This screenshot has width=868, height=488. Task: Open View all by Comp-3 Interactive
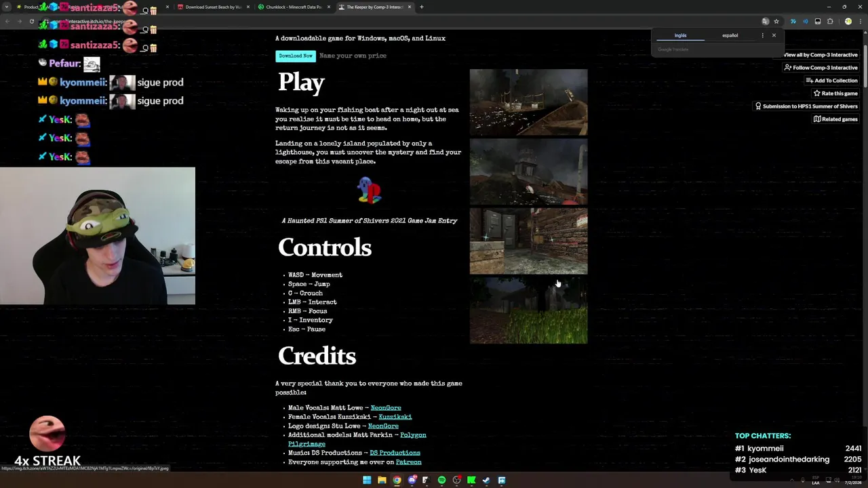coord(821,55)
